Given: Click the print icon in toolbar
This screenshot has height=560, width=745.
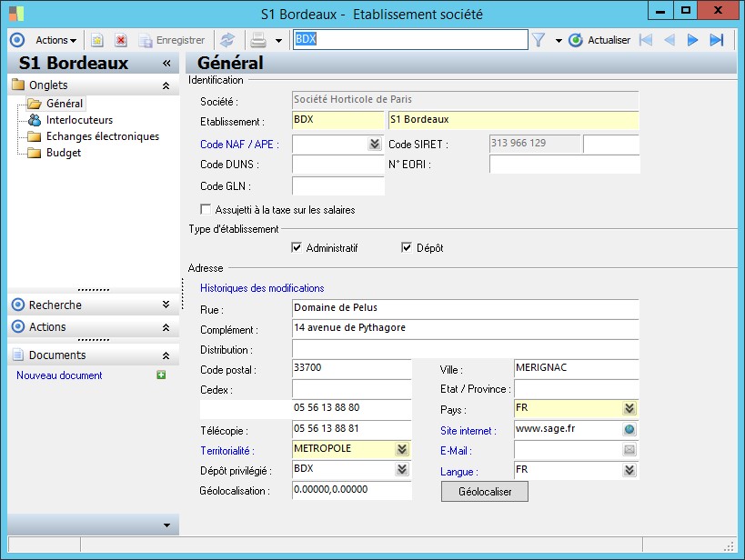Looking at the screenshot, I should [258, 40].
